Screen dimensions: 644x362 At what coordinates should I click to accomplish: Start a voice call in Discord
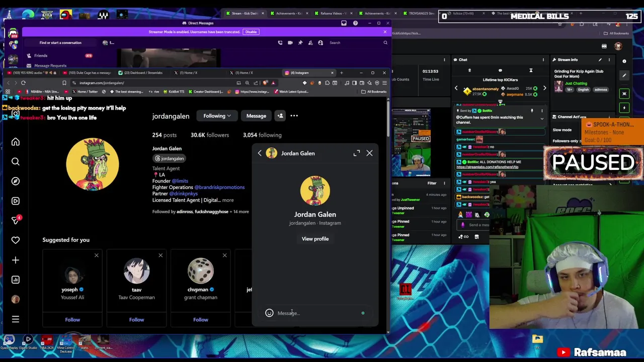pos(280,43)
